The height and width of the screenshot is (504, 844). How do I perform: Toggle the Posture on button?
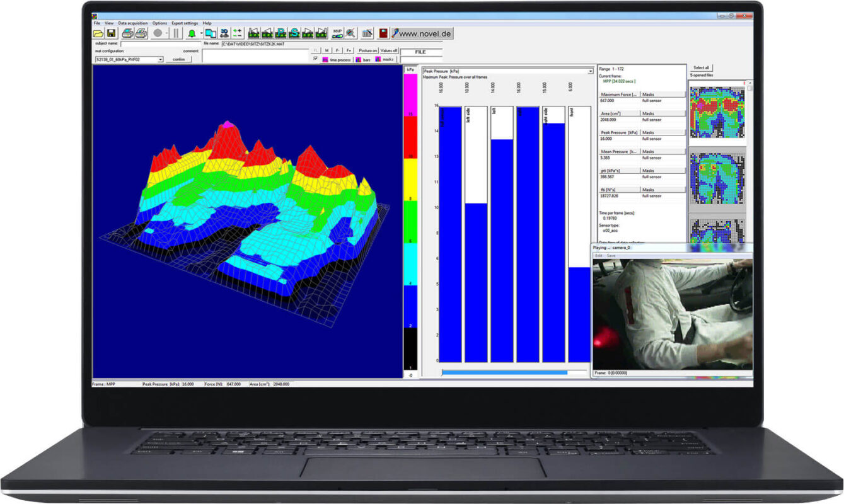point(367,50)
